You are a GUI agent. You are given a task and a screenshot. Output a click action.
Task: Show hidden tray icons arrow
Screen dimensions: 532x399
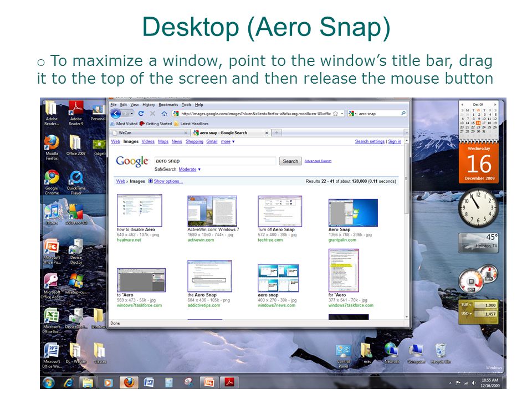[x=451, y=383]
